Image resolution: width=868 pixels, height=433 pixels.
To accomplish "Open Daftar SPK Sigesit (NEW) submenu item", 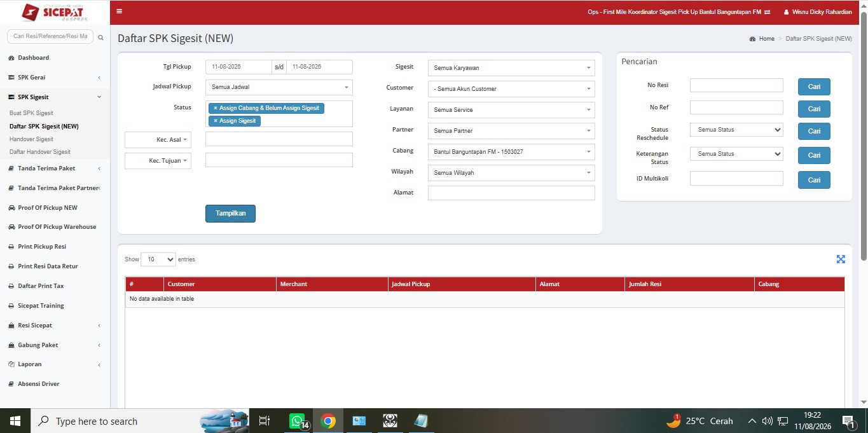I will (x=44, y=126).
